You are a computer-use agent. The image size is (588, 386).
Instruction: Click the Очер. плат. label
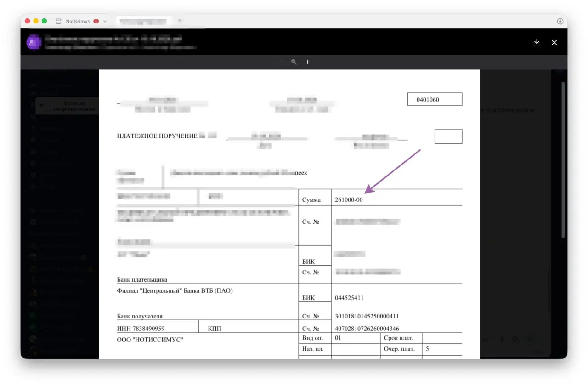coord(399,349)
